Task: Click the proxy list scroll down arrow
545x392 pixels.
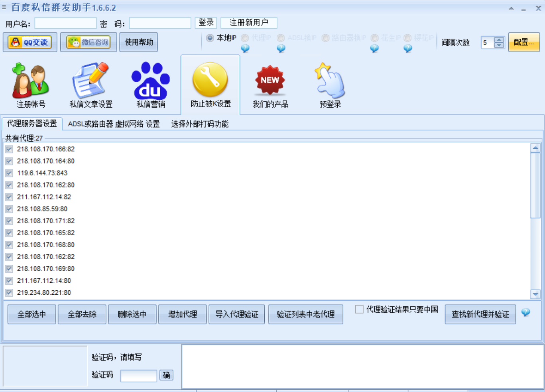Action: tap(535, 294)
